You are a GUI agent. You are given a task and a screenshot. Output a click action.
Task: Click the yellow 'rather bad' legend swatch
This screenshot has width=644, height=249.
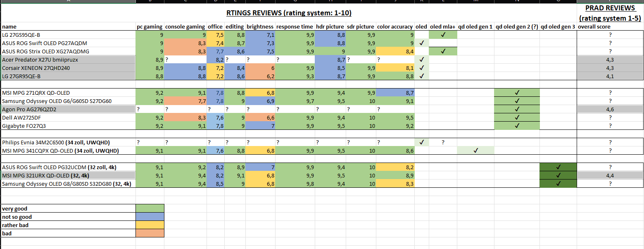click(x=150, y=225)
